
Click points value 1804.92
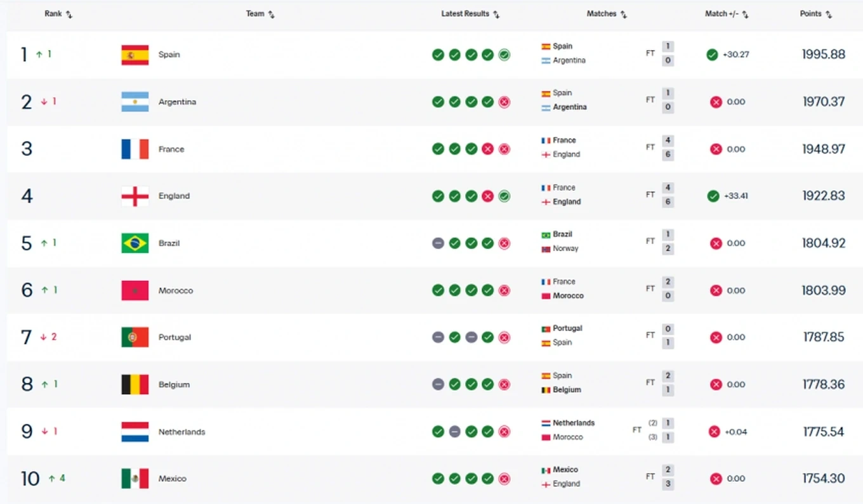coord(824,243)
